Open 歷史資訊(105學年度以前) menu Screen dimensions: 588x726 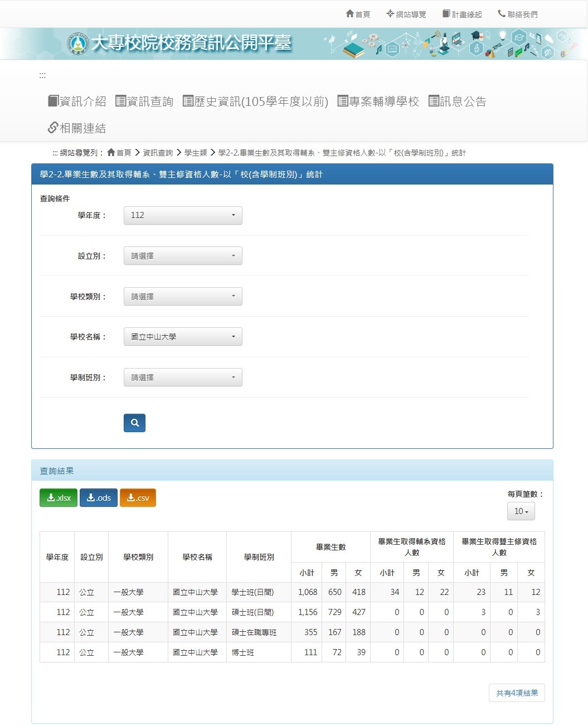coord(255,101)
